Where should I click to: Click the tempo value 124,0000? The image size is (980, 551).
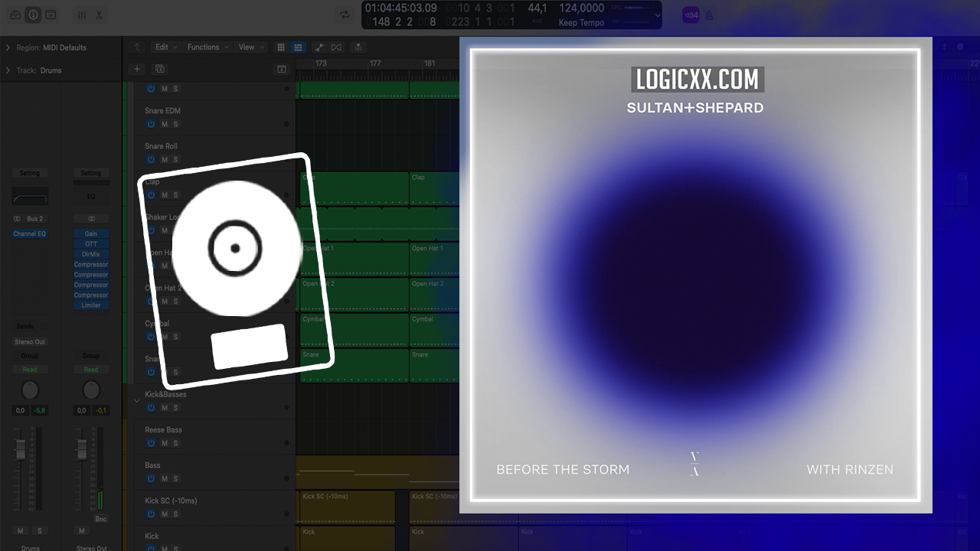coord(582,8)
